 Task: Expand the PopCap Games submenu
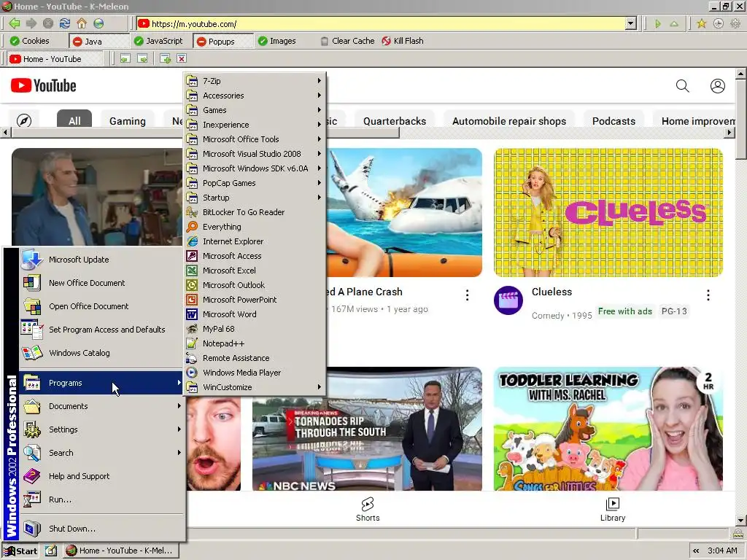tap(255, 183)
